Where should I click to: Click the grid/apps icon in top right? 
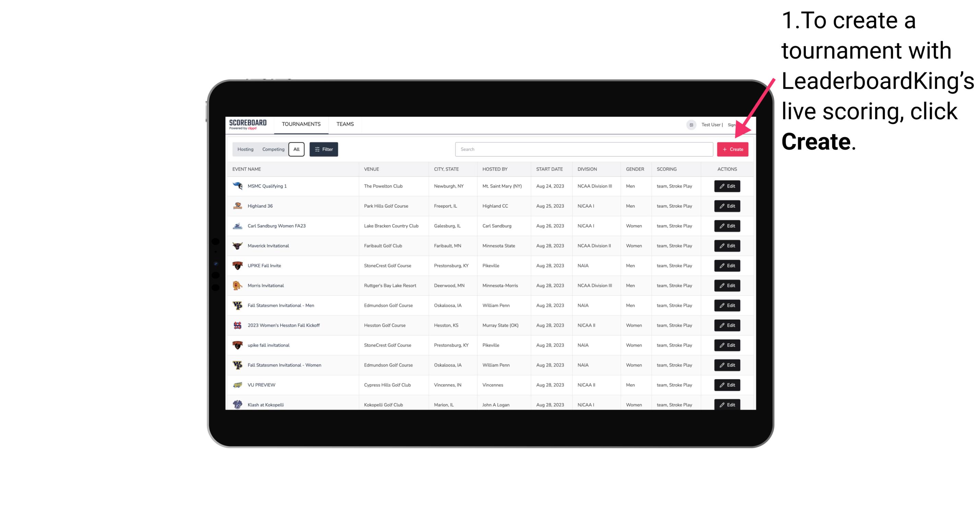(691, 125)
